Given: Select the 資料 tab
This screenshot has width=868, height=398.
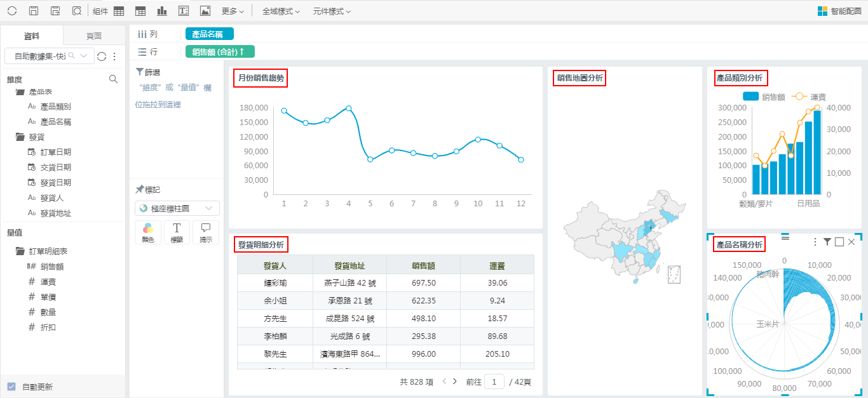Looking at the screenshot, I should (x=32, y=36).
